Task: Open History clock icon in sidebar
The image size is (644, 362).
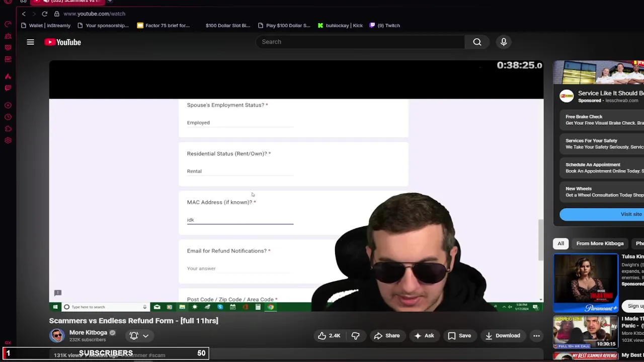Action: [x=8, y=117]
